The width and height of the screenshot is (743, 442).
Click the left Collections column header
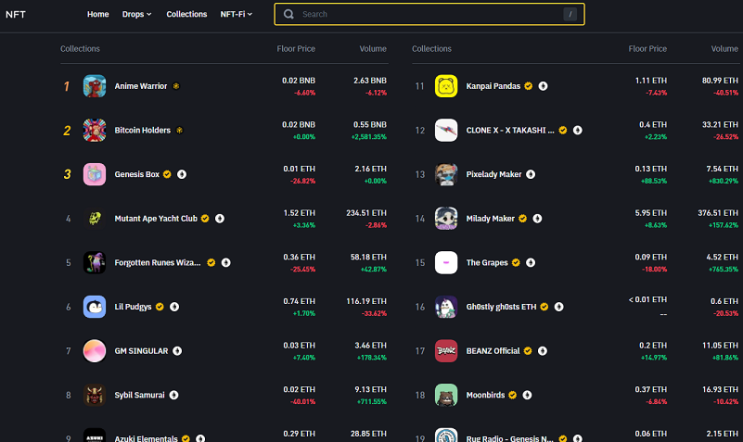80,49
